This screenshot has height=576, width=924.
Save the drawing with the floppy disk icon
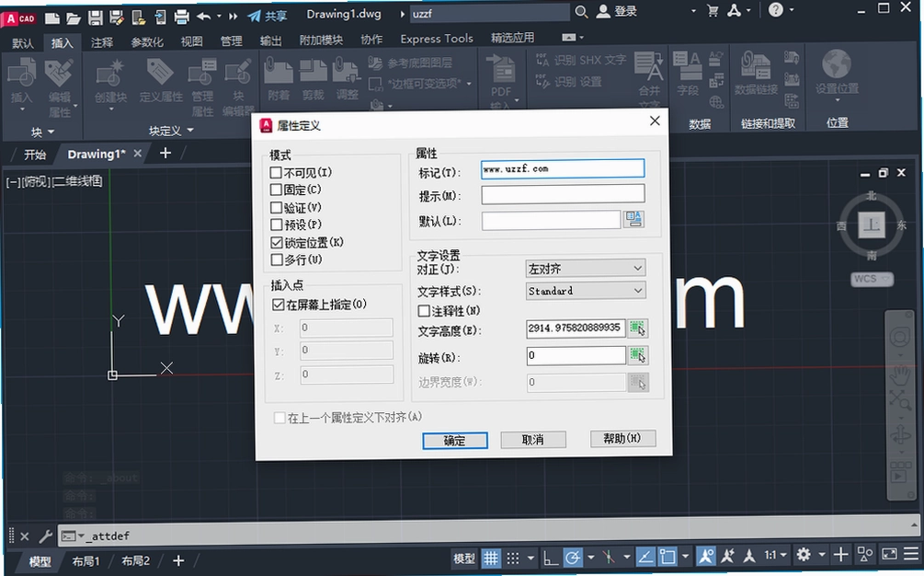[x=96, y=17]
